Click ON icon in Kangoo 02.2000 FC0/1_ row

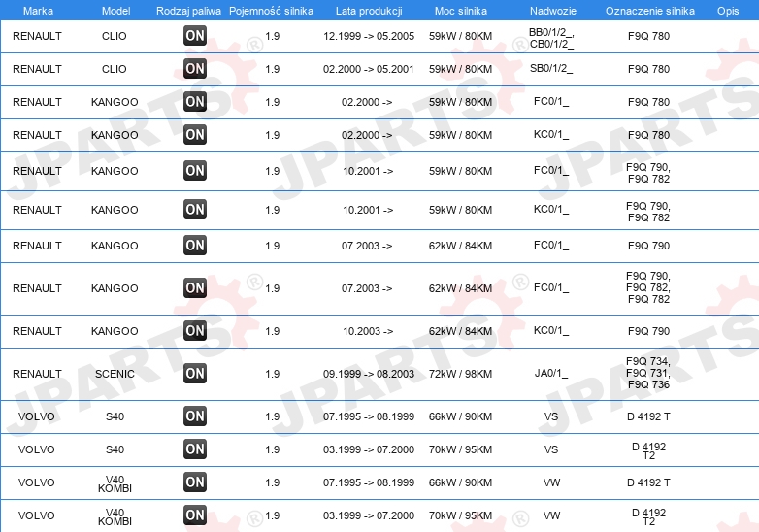(194, 102)
